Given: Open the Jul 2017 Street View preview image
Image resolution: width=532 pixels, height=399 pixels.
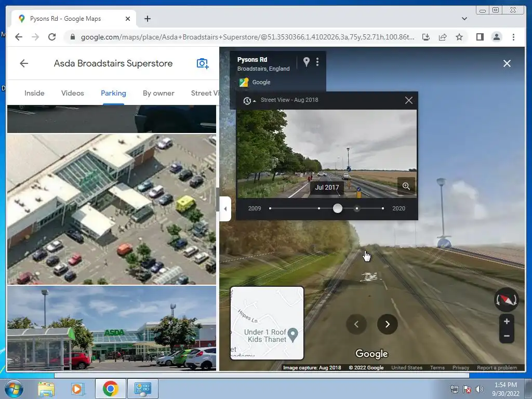Looking at the screenshot, I should [x=326, y=154].
